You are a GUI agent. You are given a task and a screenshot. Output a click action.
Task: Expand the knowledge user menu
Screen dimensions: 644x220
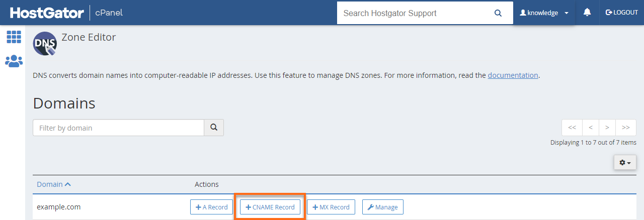pos(544,13)
